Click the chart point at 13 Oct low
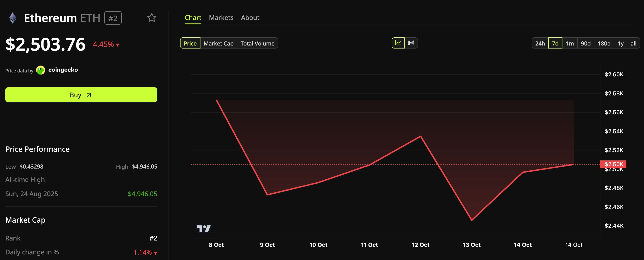 (472, 220)
